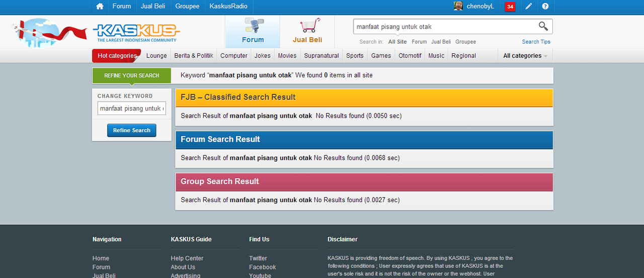Open the About Us footer link
The width and height of the screenshot is (644, 278).
coord(183,267)
